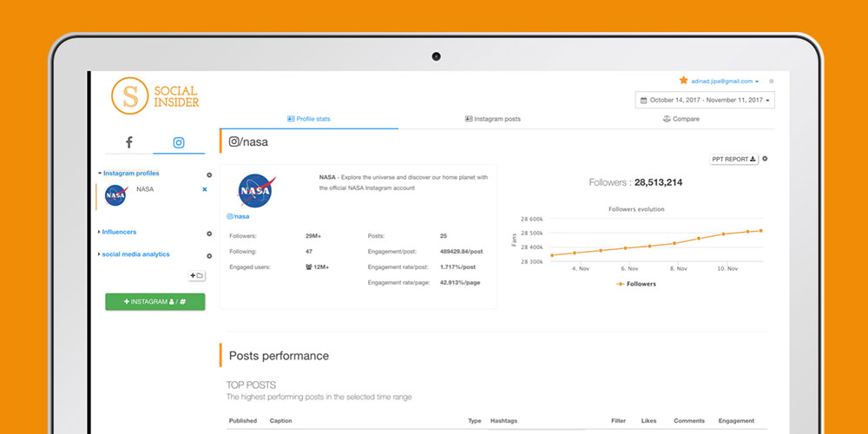Switch to the Instagram posts tab

[493, 119]
